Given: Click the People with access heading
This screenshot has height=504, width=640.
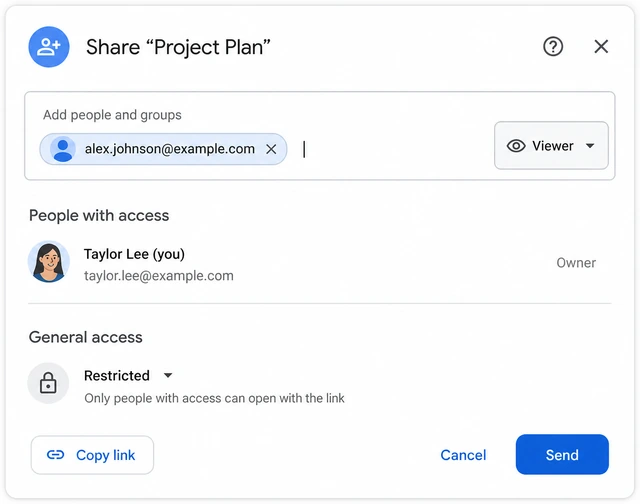Looking at the screenshot, I should (x=99, y=215).
